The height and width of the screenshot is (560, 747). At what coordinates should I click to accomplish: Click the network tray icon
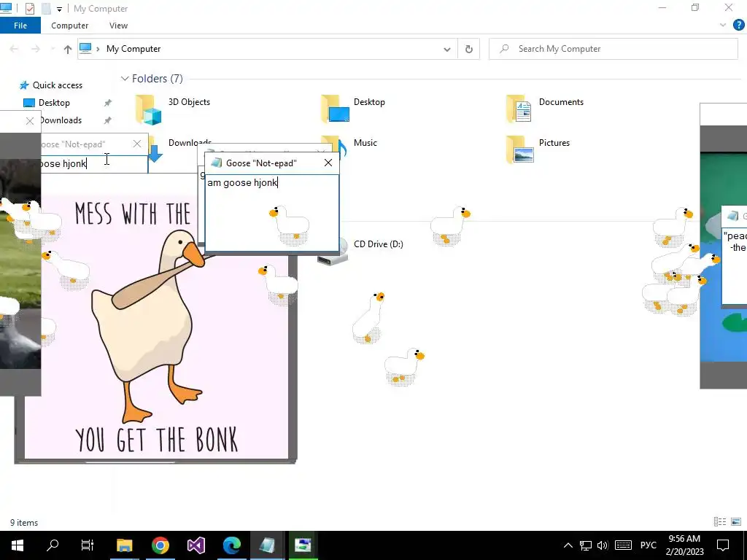pyautogui.click(x=586, y=545)
